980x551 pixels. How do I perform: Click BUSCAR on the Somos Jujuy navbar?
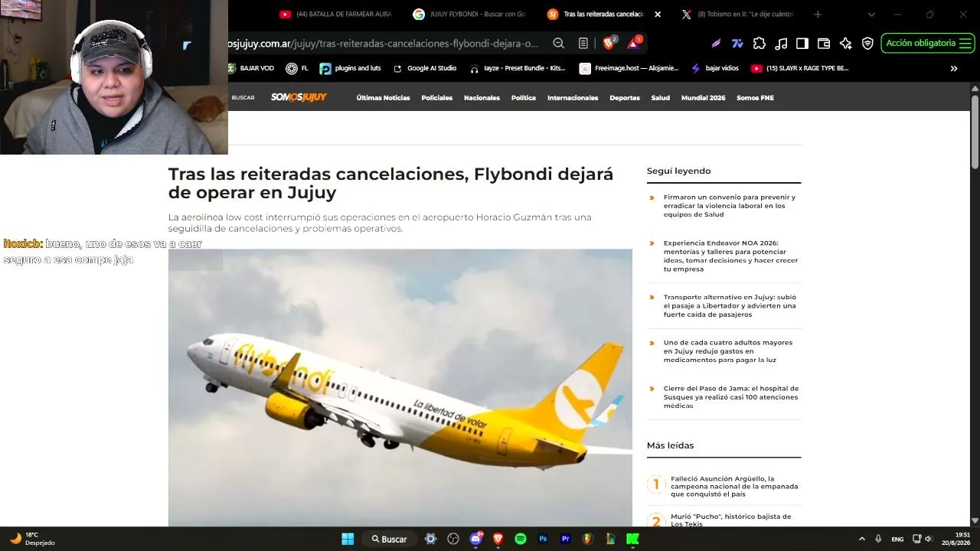click(243, 98)
